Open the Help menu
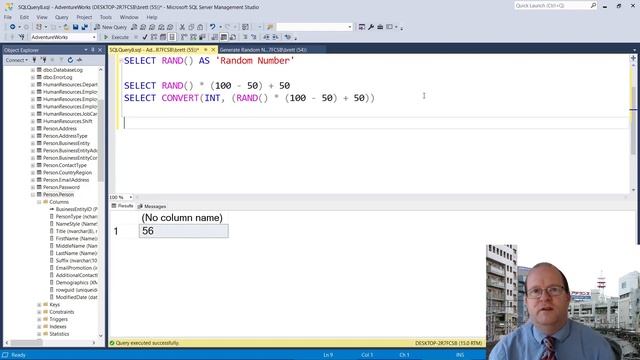Screen dimensions: 640x360 152,17
